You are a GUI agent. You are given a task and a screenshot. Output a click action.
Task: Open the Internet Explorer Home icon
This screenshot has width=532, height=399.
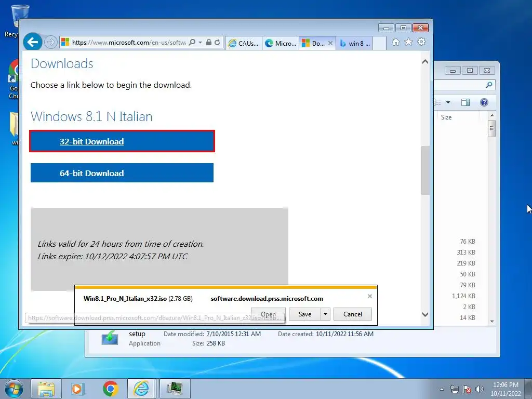click(395, 42)
